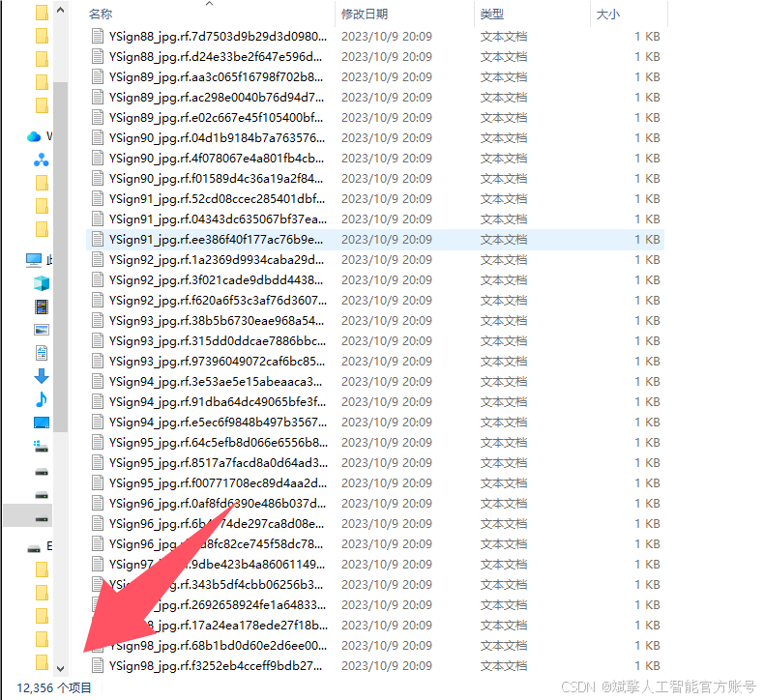Viewport: 763px width, 700px height.
Task: Select file YSign93_jpg.rf.97396049072caf6bc85
Action: pyautogui.click(x=217, y=362)
